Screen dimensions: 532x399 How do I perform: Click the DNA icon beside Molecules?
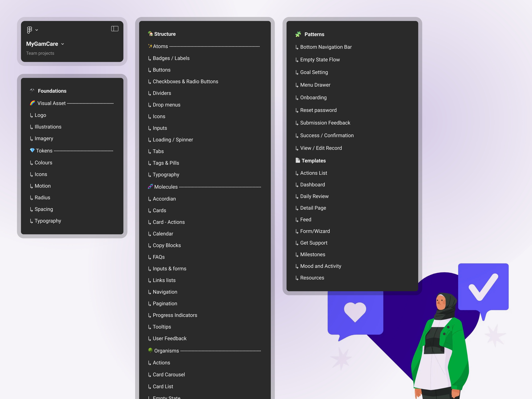click(x=150, y=186)
